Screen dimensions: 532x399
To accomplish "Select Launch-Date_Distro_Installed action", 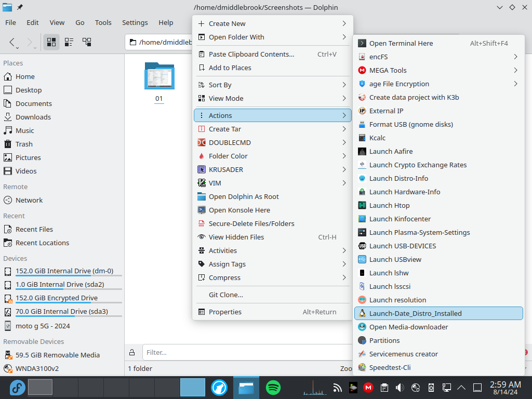I will [x=438, y=313].
